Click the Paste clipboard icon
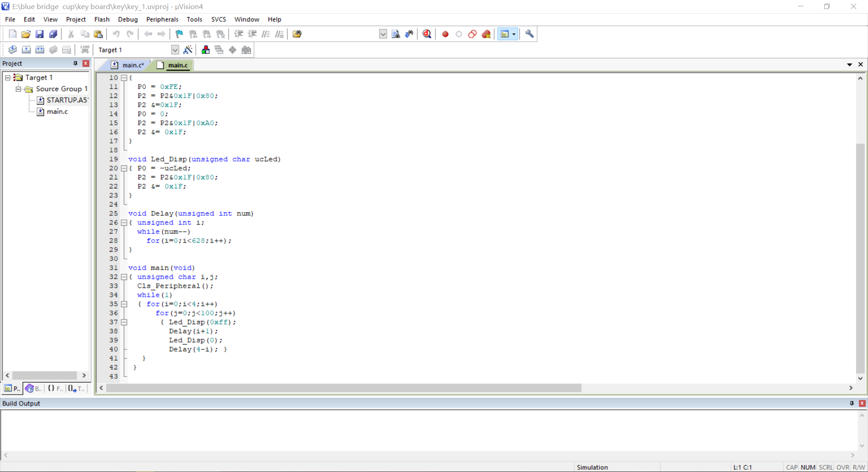 click(98, 34)
